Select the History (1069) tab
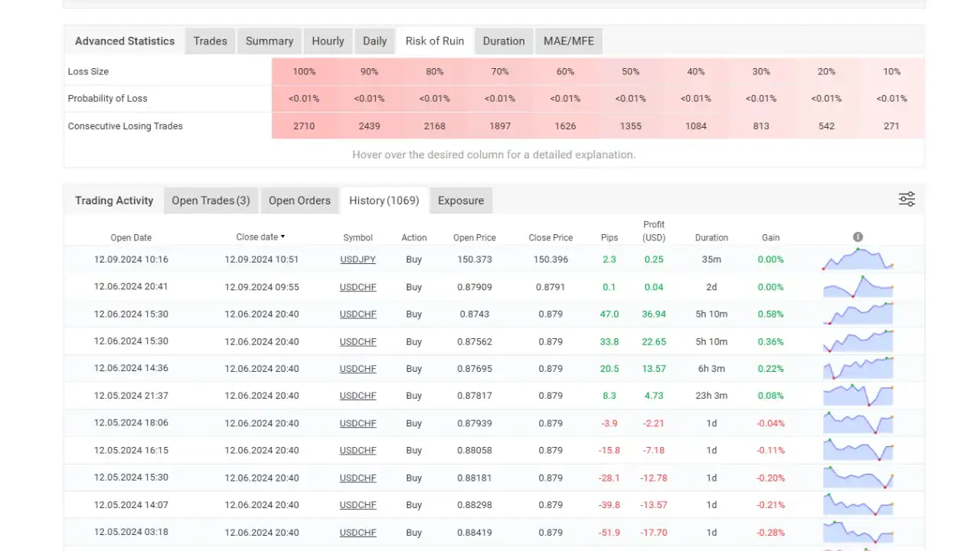The height and width of the screenshot is (551, 980). 384,200
